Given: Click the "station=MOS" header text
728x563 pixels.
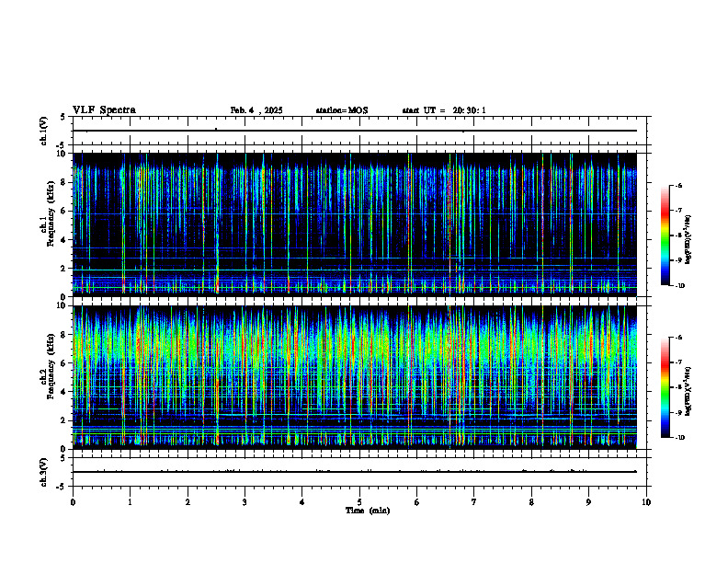Looking at the screenshot, I should [342, 110].
